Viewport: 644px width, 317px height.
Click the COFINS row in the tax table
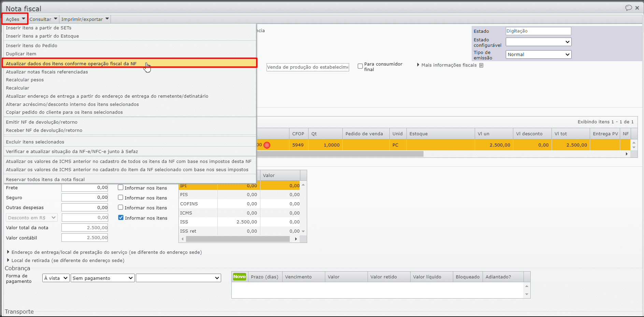pyautogui.click(x=240, y=204)
